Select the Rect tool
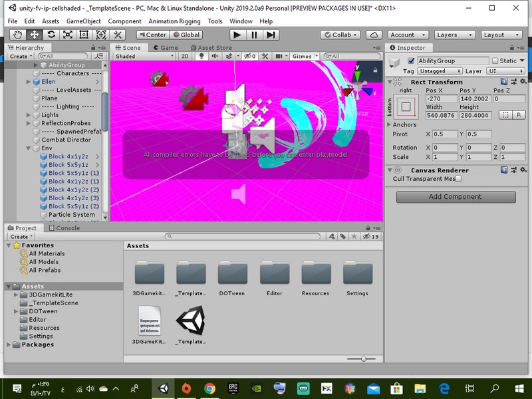 (x=84, y=35)
